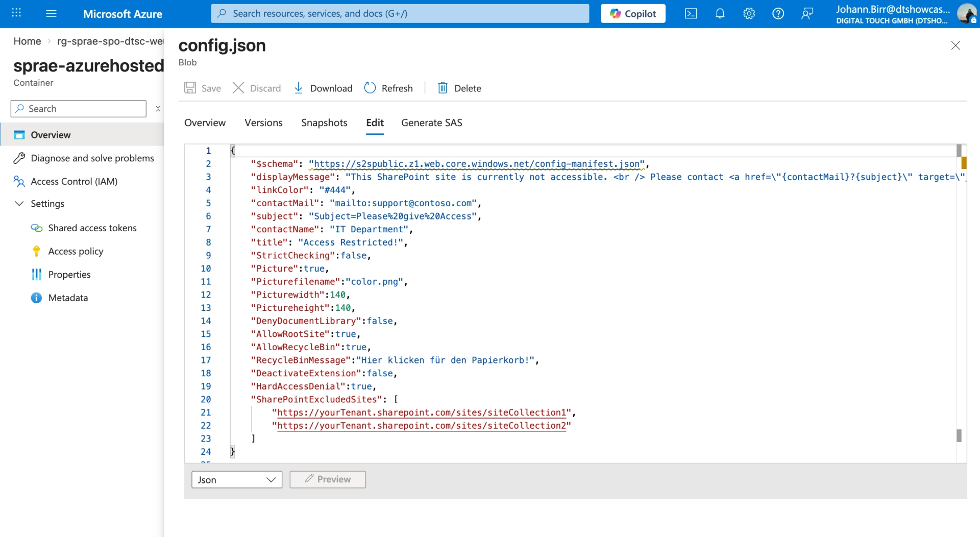This screenshot has height=537, width=980.
Task: Open the notifications bell
Action: coord(720,13)
